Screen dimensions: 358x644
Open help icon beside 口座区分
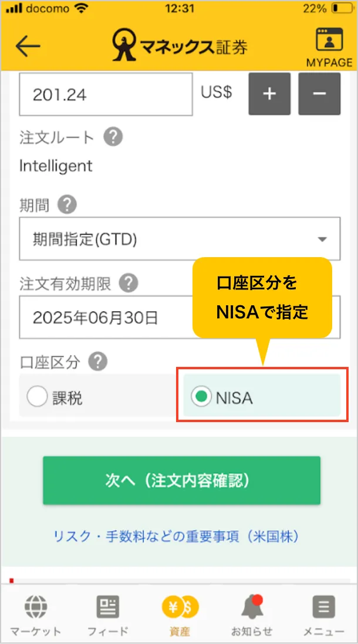click(x=97, y=362)
